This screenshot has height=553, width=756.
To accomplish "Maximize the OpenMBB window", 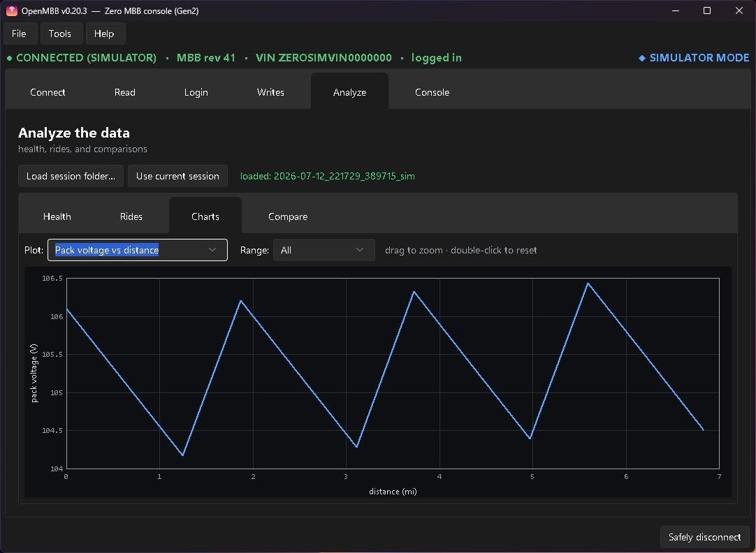I will 707,10.
